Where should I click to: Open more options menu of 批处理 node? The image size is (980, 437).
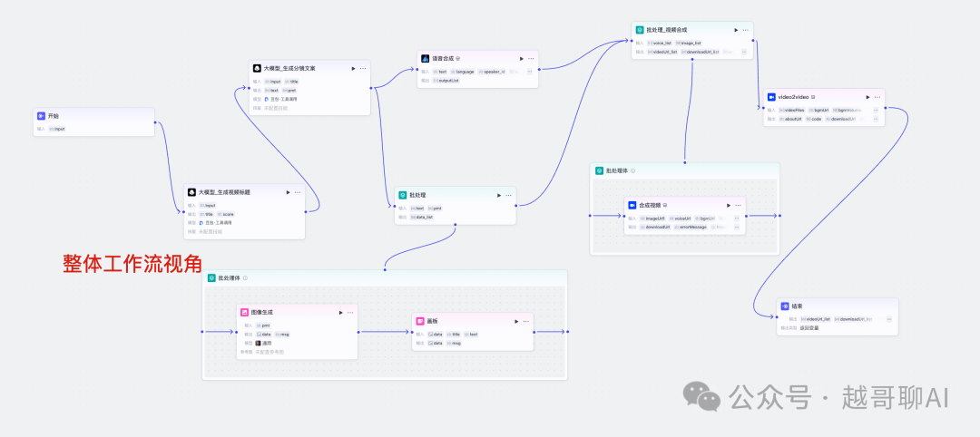pos(509,195)
